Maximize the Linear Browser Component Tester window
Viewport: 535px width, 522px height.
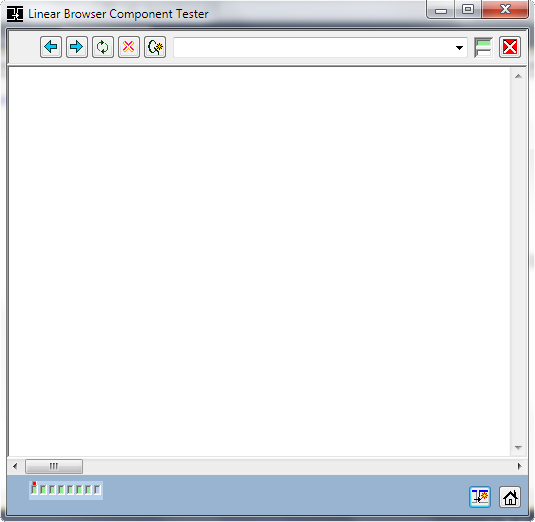468,10
